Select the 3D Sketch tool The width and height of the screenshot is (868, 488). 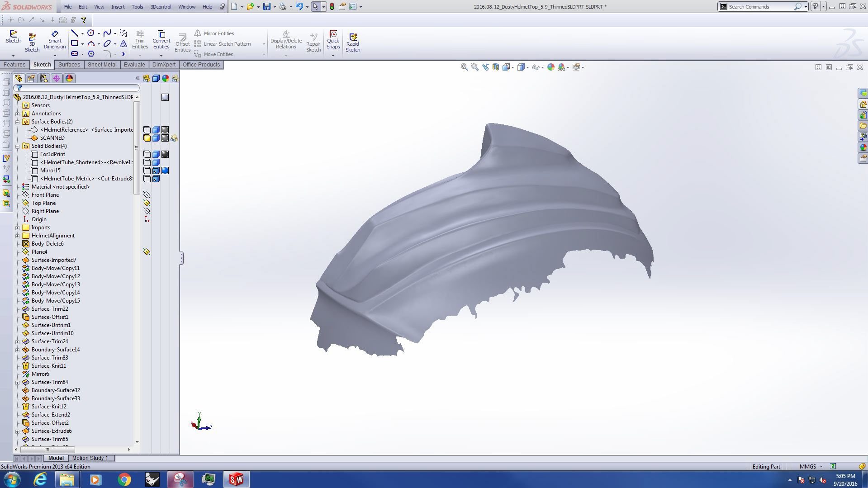coord(32,43)
